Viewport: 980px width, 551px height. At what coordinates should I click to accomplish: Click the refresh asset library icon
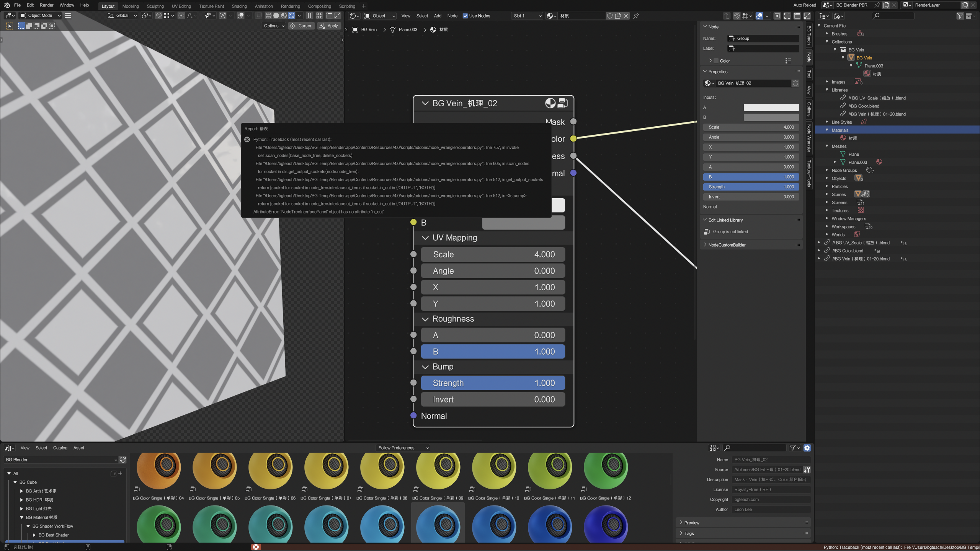click(x=122, y=460)
